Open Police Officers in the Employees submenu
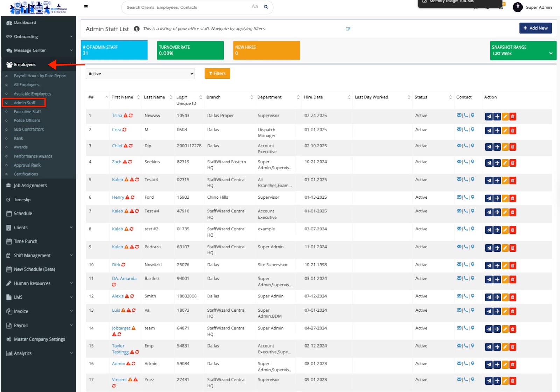Screen dimensions: 560x392 [x=27, y=120]
